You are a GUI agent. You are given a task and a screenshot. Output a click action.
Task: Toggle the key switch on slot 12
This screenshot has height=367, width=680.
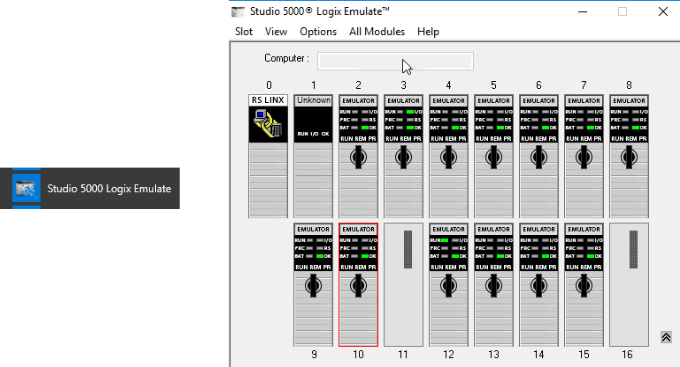click(x=448, y=286)
